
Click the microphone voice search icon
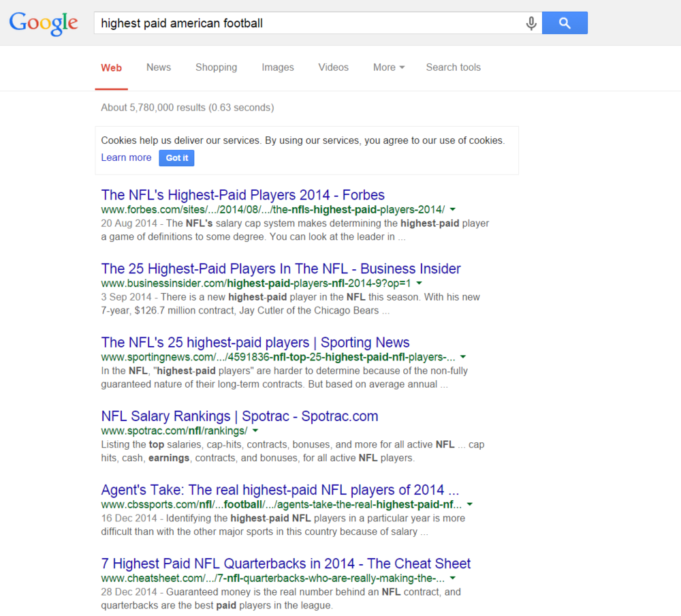[530, 23]
